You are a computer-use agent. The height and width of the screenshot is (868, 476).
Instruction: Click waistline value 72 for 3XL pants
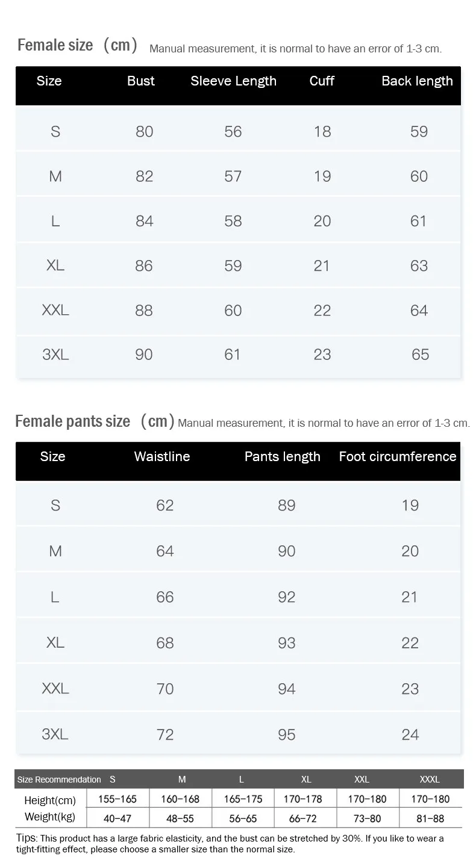(165, 735)
